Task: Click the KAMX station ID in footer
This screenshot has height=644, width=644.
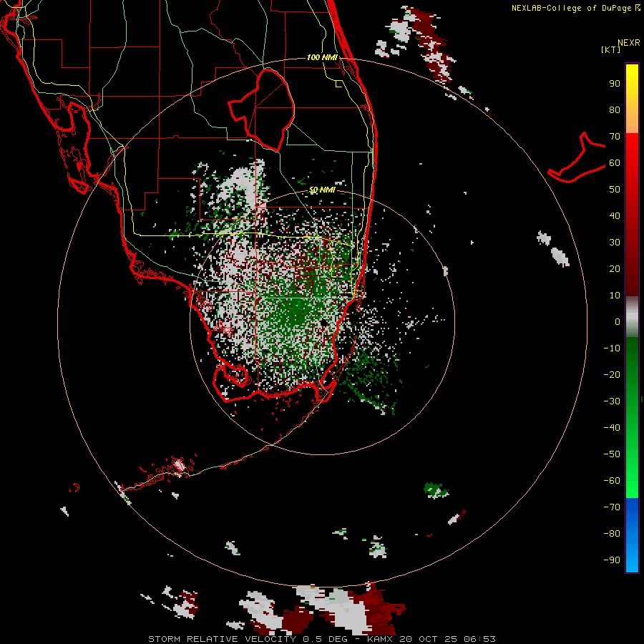Action: tap(380, 639)
